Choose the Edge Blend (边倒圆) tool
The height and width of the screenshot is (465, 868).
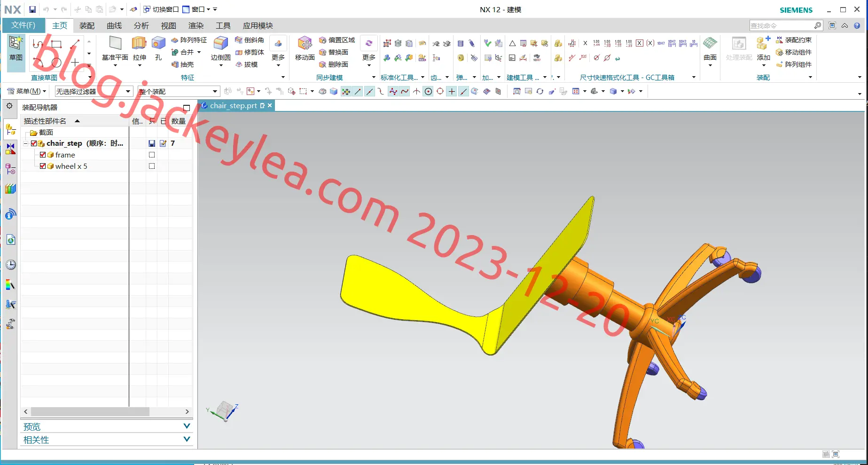coord(220,49)
